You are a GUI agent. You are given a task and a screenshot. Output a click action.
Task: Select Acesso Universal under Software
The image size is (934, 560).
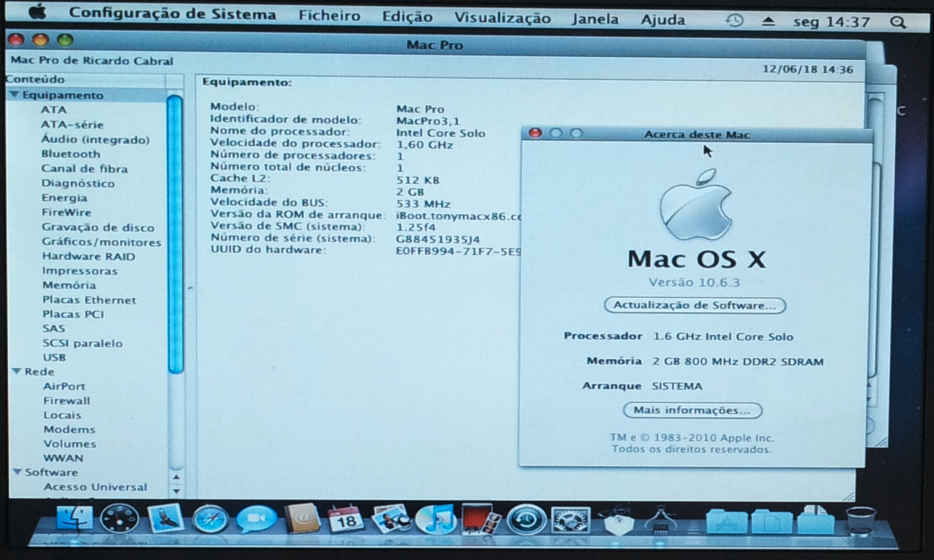[x=96, y=487]
